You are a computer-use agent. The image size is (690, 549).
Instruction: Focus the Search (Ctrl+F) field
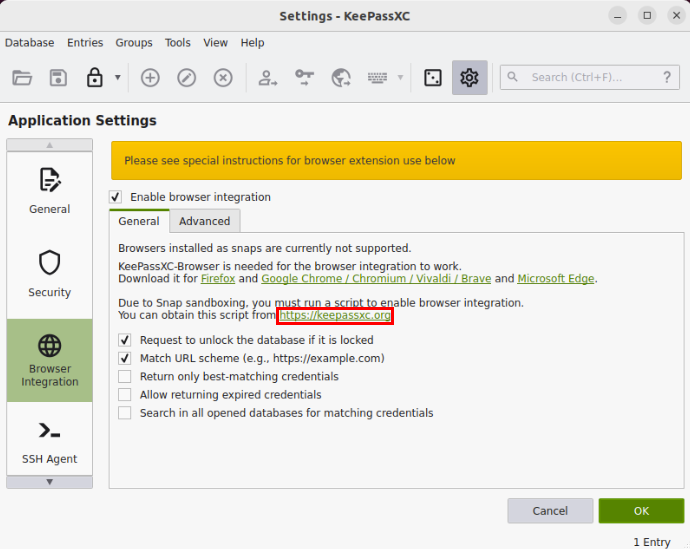pyautogui.click(x=590, y=77)
